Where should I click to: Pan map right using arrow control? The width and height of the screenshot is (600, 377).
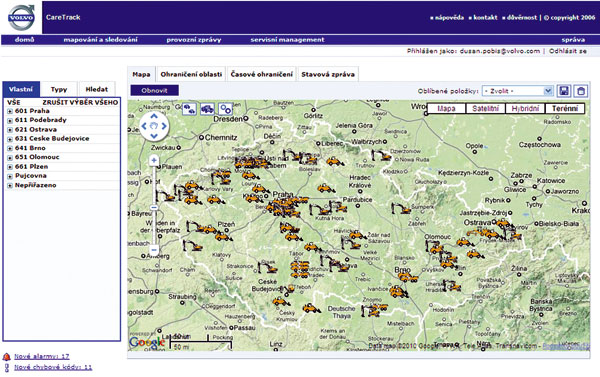pos(164,126)
